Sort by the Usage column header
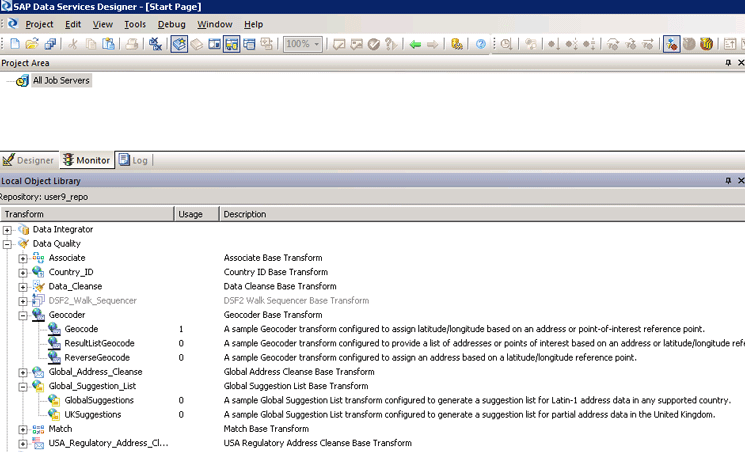Image resolution: width=745 pixels, height=452 pixels. tap(197, 214)
